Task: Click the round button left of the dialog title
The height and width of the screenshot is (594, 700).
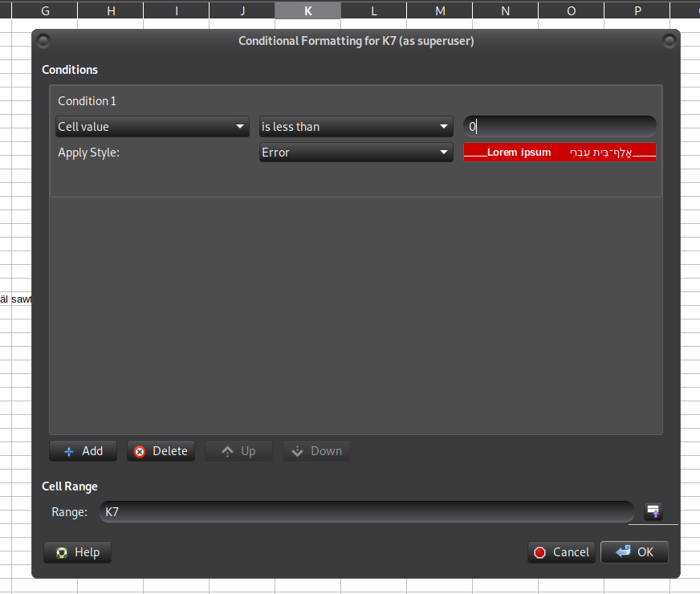Action: click(x=43, y=41)
